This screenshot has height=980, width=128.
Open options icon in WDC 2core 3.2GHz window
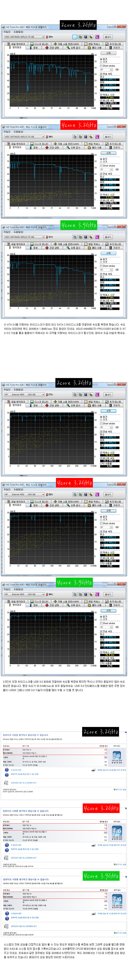(x=91, y=37)
